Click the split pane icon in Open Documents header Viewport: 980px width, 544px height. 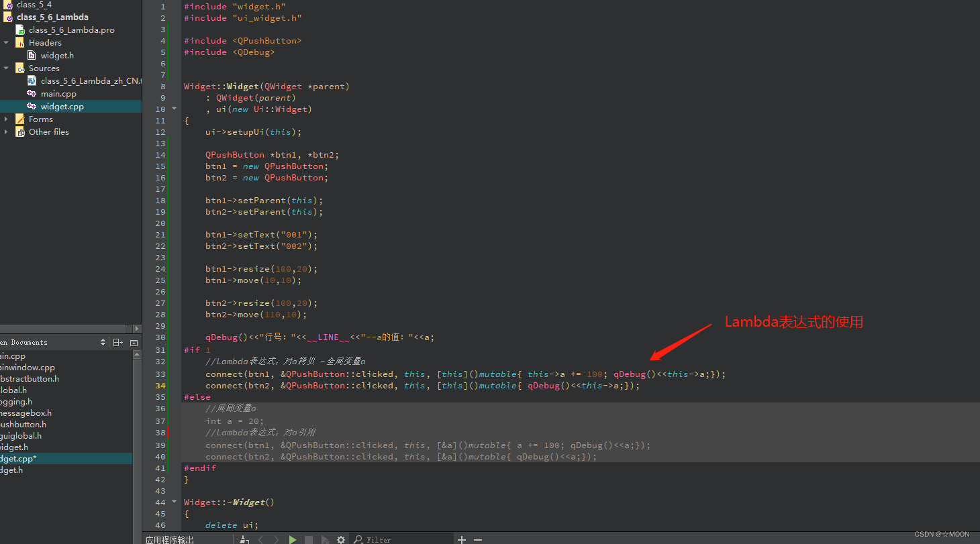(118, 342)
